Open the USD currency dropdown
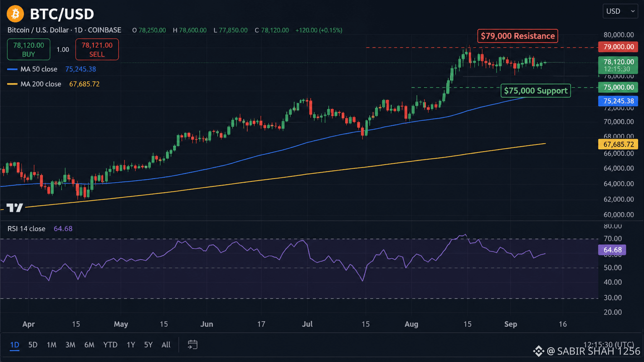Viewport: 644px width, 362px height. (620, 11)
